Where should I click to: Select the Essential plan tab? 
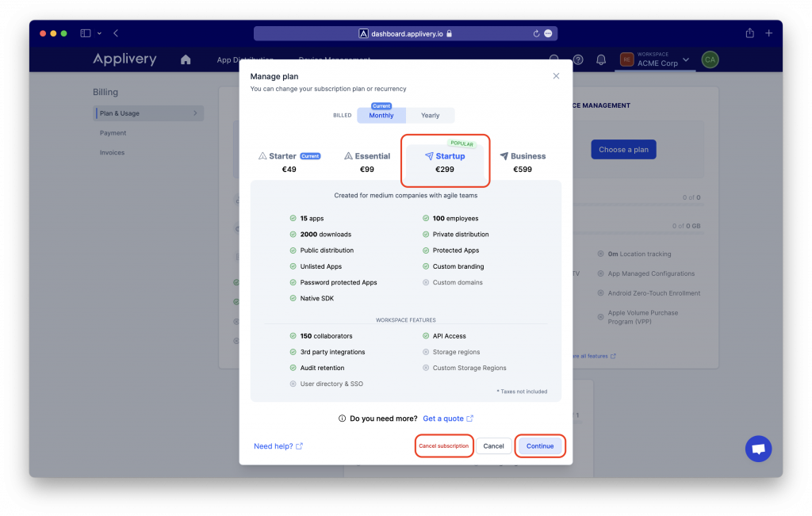pos(366,162)
